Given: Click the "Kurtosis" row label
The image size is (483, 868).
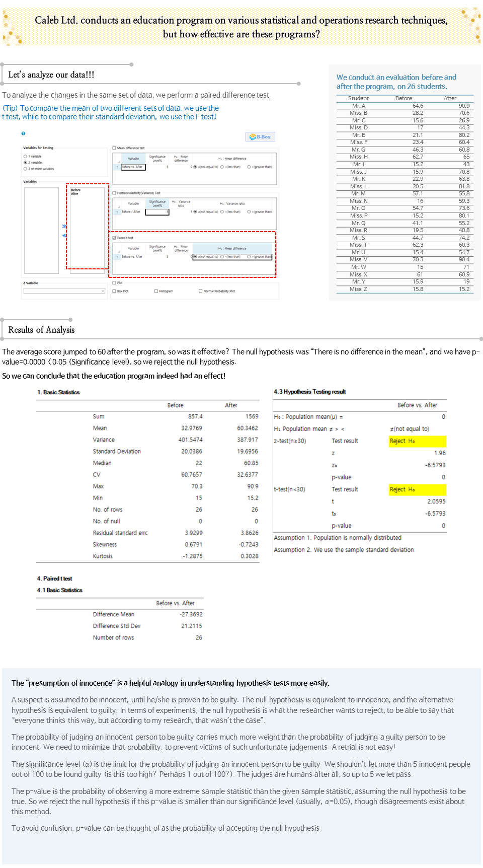Looking at the screenshot, I should (x=103, y=556).
